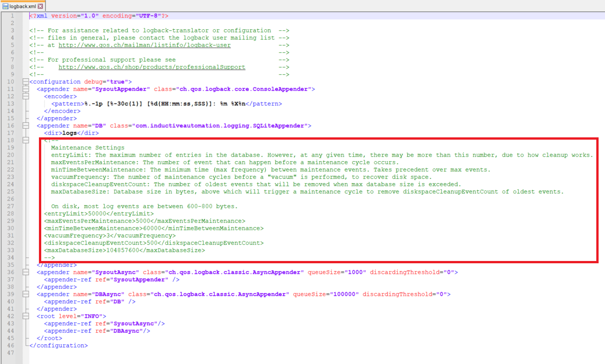Collapse the Maintenance Settings comment fold marker

coord(26,140)
